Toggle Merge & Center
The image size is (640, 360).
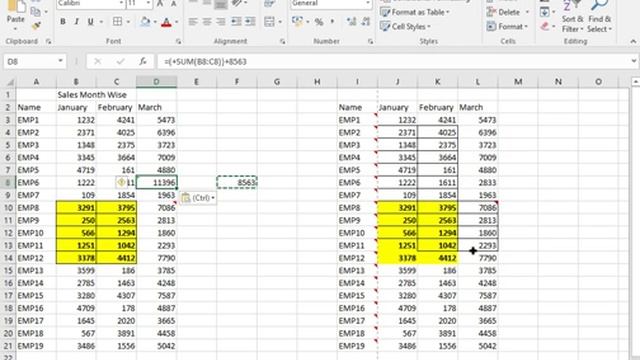pyautogui.click(x=269, y=22)
